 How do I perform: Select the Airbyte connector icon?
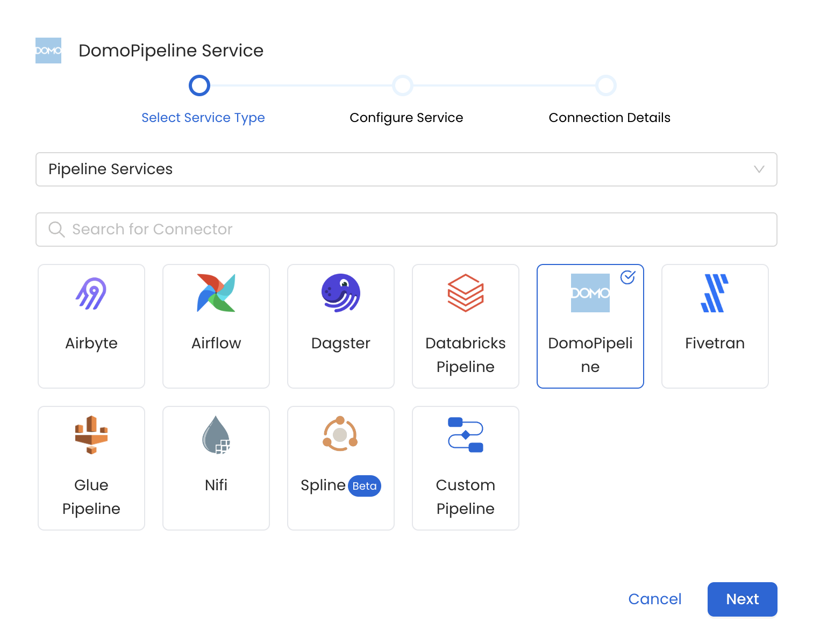coord(91,294)
